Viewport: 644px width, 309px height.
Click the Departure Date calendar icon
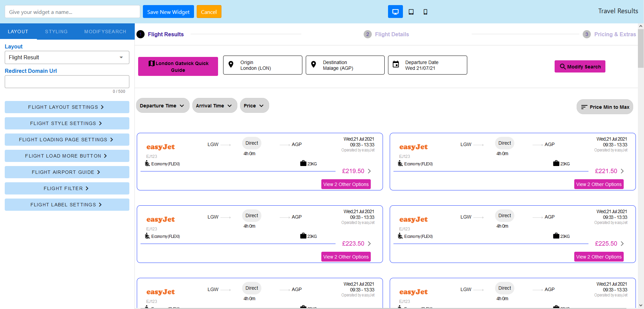(x=396, y=64)
